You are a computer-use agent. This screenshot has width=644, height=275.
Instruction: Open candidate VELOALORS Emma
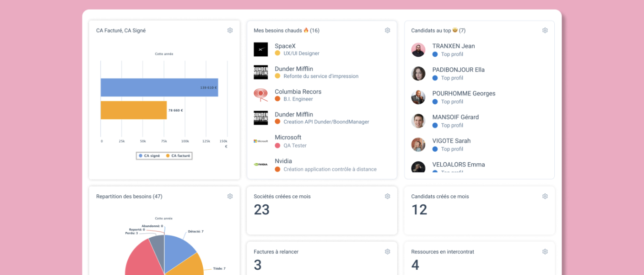coord(458,165)
